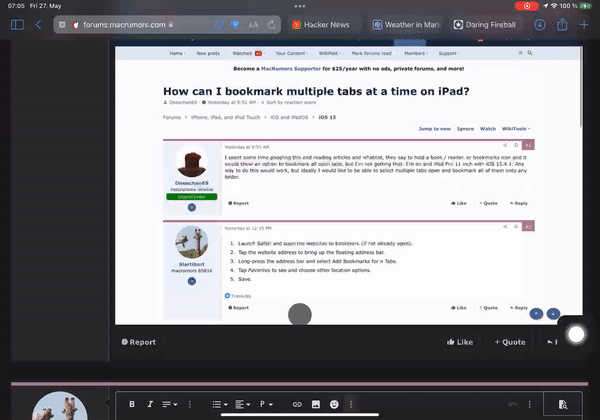Tap the three-dot multitasking control at top

pyautogui.click(x=300, y=6)
